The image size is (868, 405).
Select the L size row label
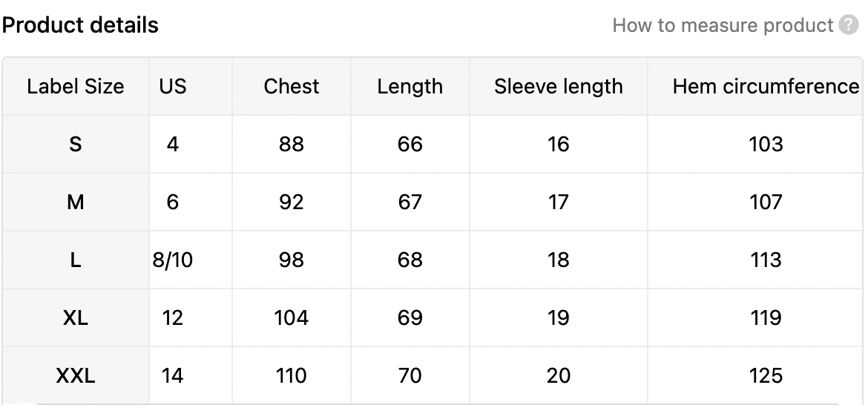click(75, 260)
